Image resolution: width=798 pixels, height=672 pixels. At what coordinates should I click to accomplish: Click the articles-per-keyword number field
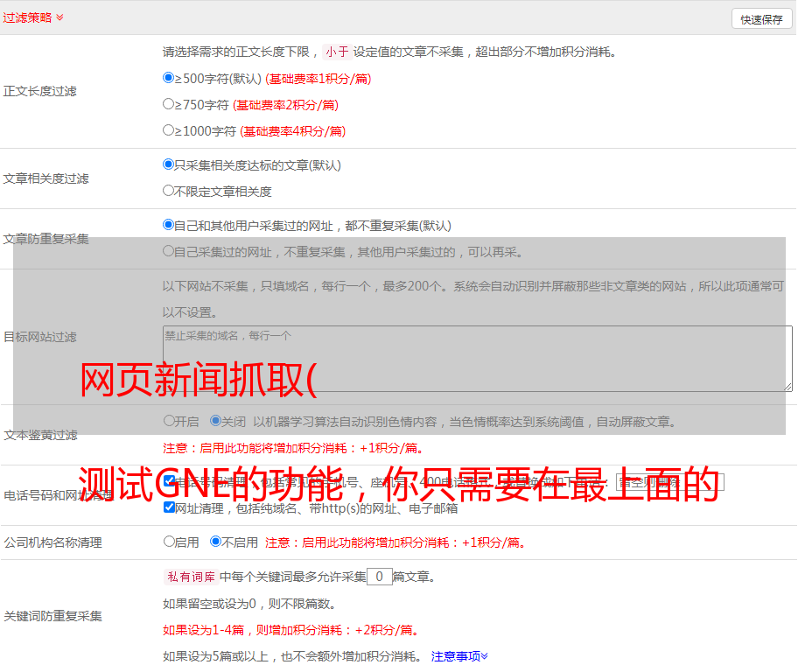coord(379,577)
